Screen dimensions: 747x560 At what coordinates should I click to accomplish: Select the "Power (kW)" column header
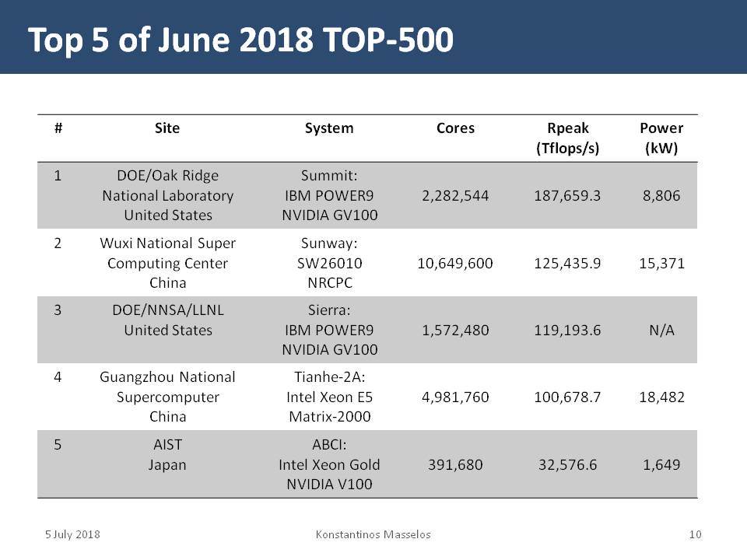click(661, 138)
